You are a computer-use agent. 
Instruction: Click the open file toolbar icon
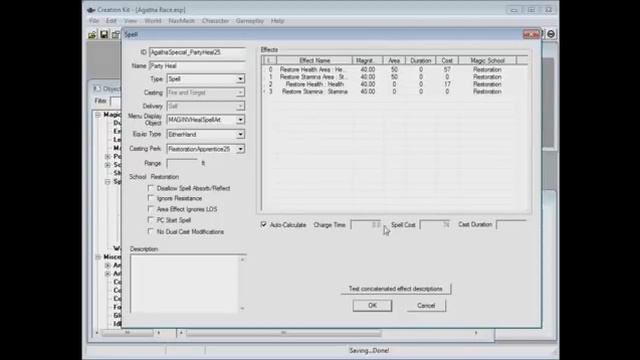(x=93, y=35)
